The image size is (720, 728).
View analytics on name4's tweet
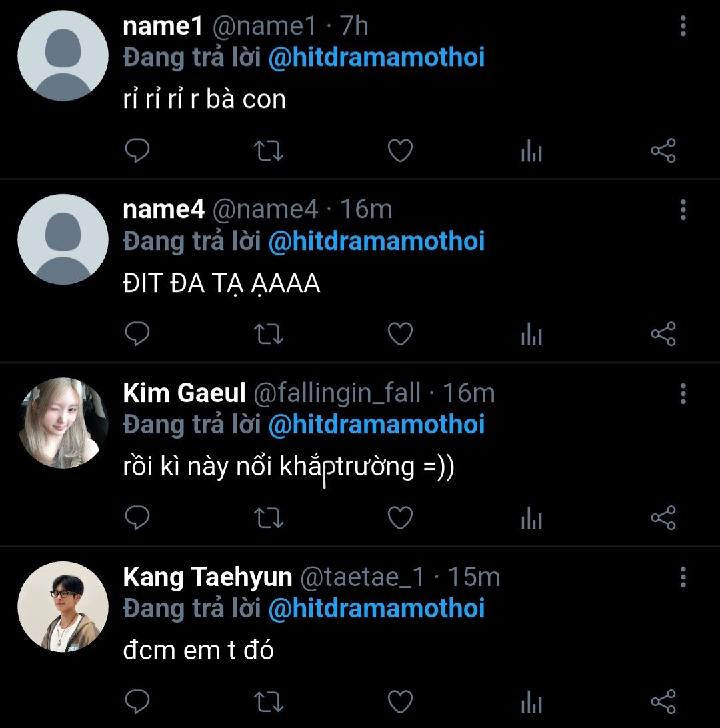(x=531, y=335)
